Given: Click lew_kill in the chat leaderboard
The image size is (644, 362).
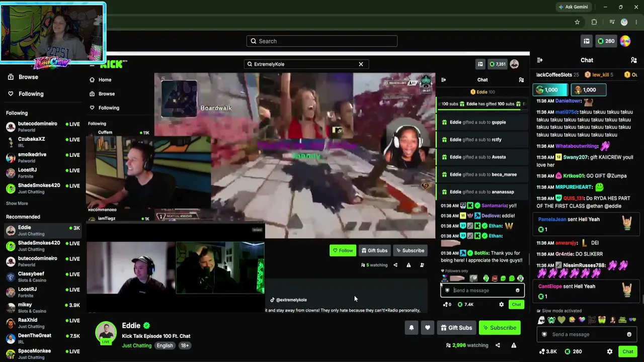Looking at the screenshot, I should [x=600, y=75].
